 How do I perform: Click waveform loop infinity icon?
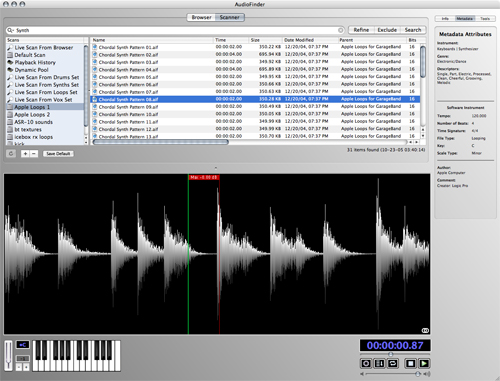click(x=425, y=330)
